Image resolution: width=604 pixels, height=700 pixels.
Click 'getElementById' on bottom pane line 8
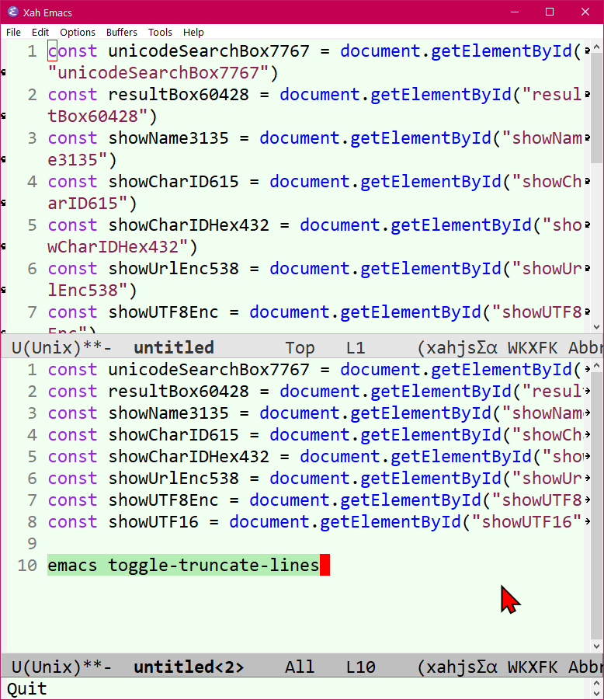(x=391, y=521)
